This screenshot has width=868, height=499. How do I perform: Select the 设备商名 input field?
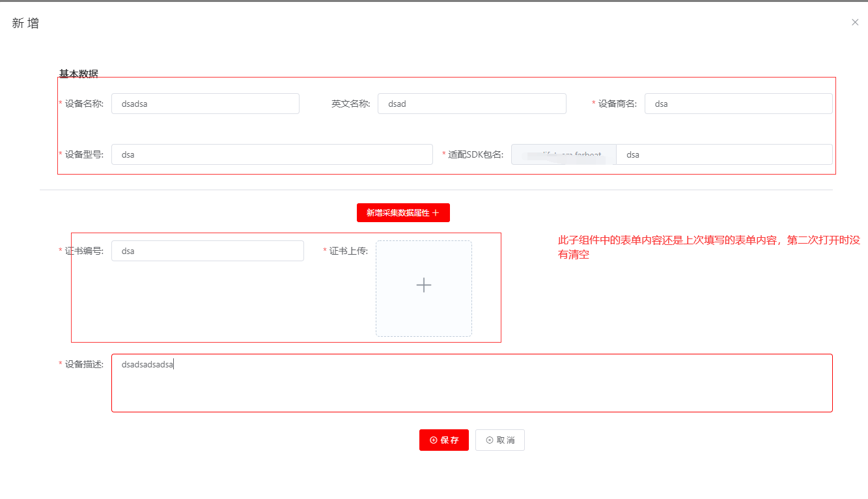[x=738, y=104]
